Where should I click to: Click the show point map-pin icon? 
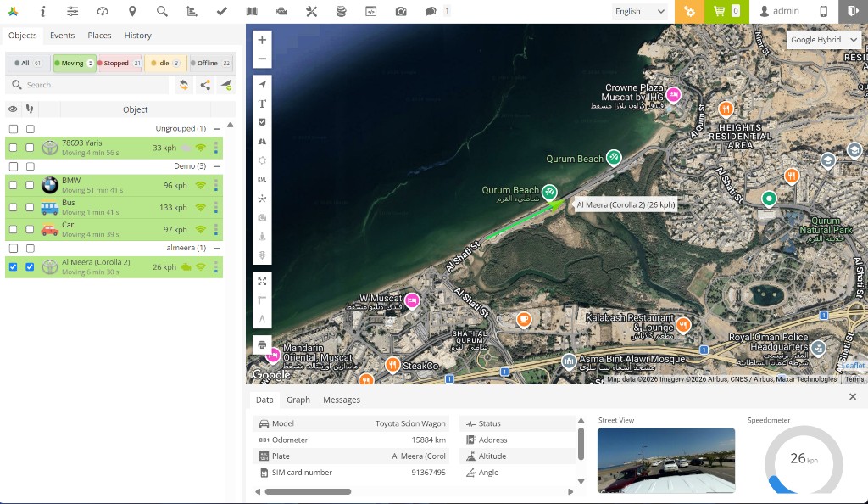click(132, 11)
